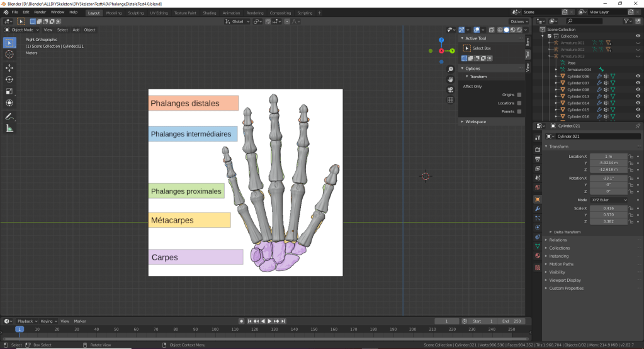The height and width of the screenshot is (349, 644).
Task: Hide Cylinder.006 with its eye icon
Action: click(637, 76)
